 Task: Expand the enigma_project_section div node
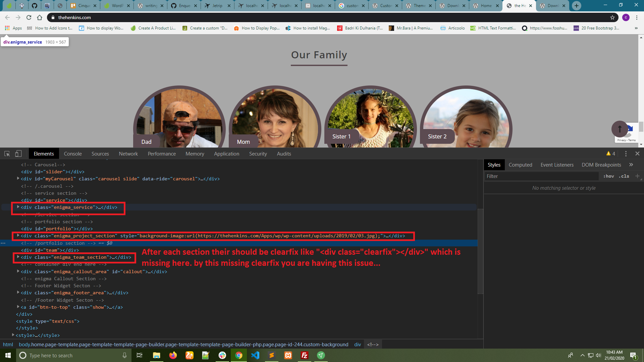click(18, 236)
